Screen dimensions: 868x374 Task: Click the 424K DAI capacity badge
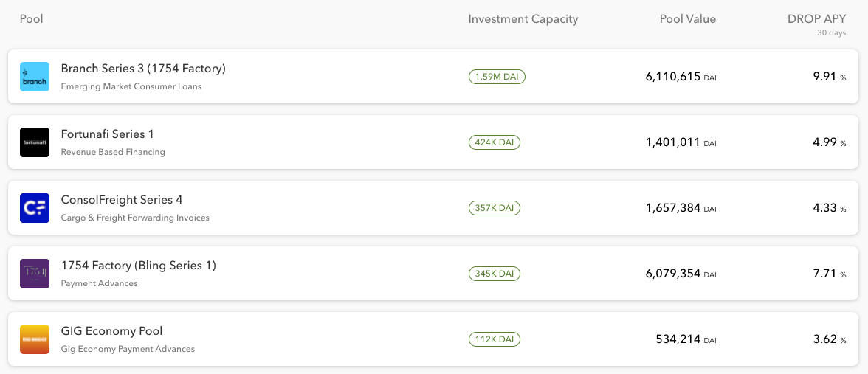tap(495, 142)
